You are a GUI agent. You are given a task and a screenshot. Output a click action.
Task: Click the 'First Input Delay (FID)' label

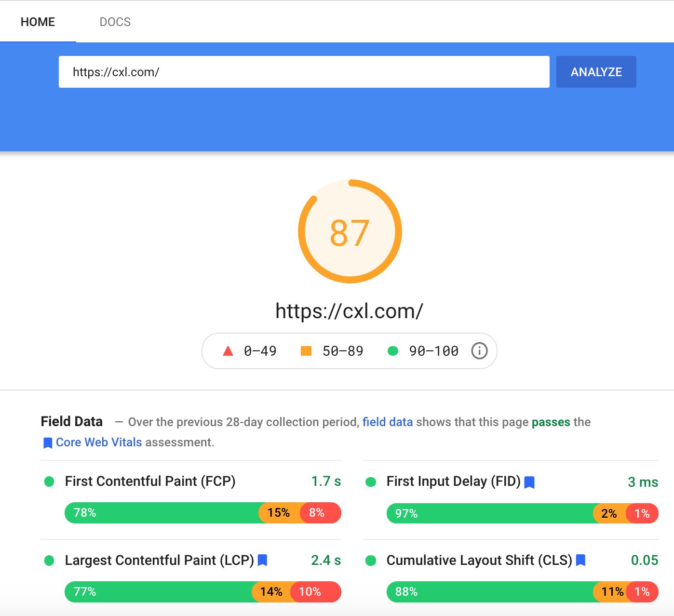click(x=453, y=481)
